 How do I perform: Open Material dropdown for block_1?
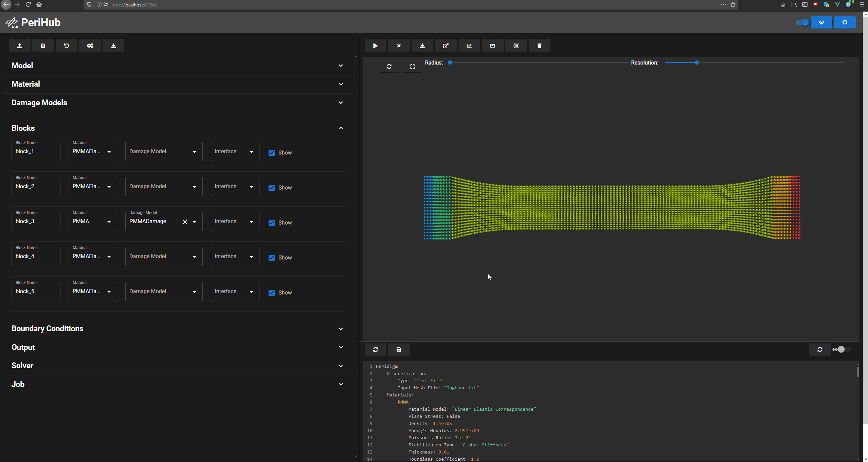[93, 152]
